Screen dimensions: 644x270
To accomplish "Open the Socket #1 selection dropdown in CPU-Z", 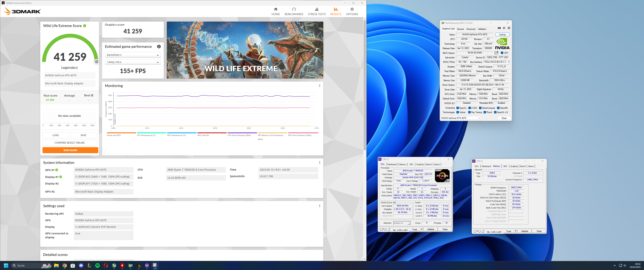I will pyautogui.click(x=402, y=223).
